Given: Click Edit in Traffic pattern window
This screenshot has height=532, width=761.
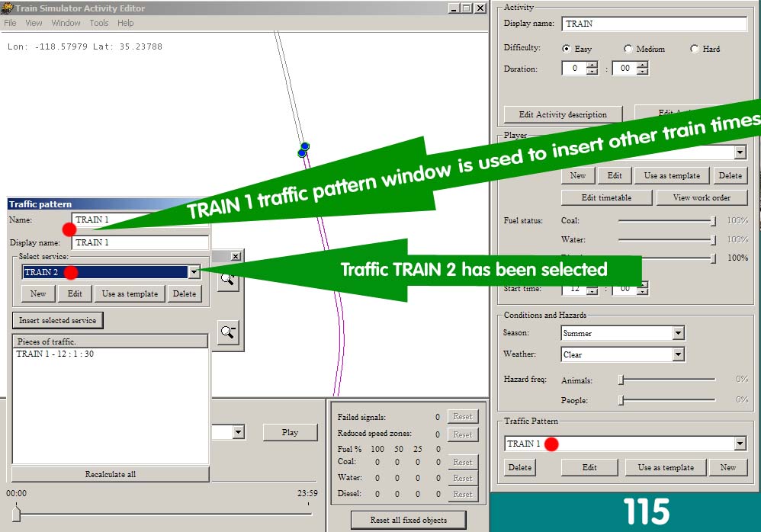Looking at the screenshot, I should [75, 293].
